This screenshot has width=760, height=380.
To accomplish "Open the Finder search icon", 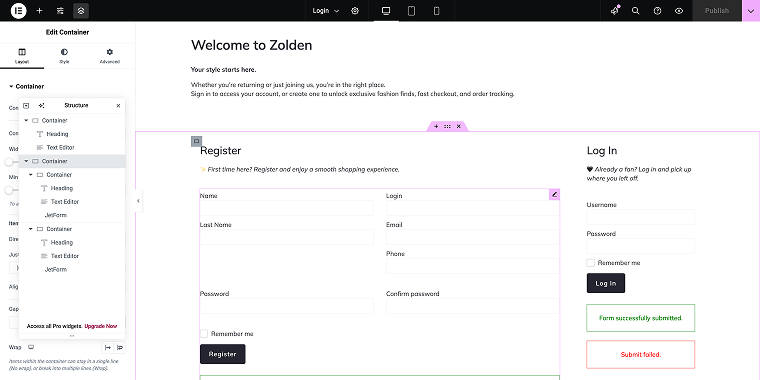I will tap(635, 11).
